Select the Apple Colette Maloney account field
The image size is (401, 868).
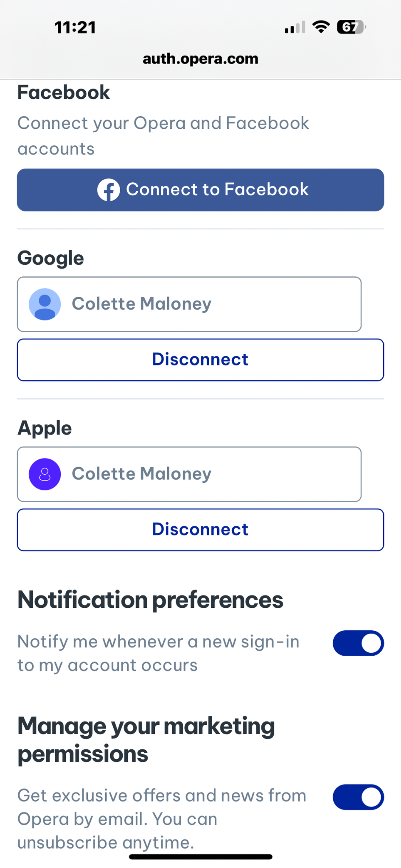tap(189, 474)
